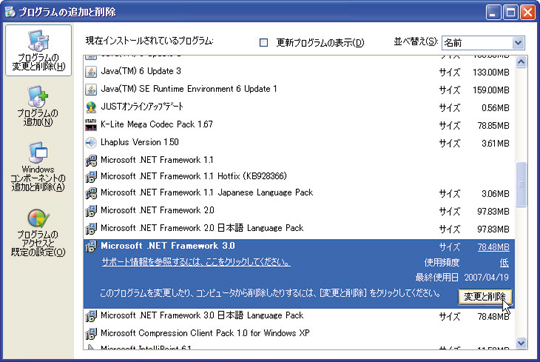The image size is (540, 362).
Task: Click the Microsoft Compression Client Pack icon
Action: 91,333
